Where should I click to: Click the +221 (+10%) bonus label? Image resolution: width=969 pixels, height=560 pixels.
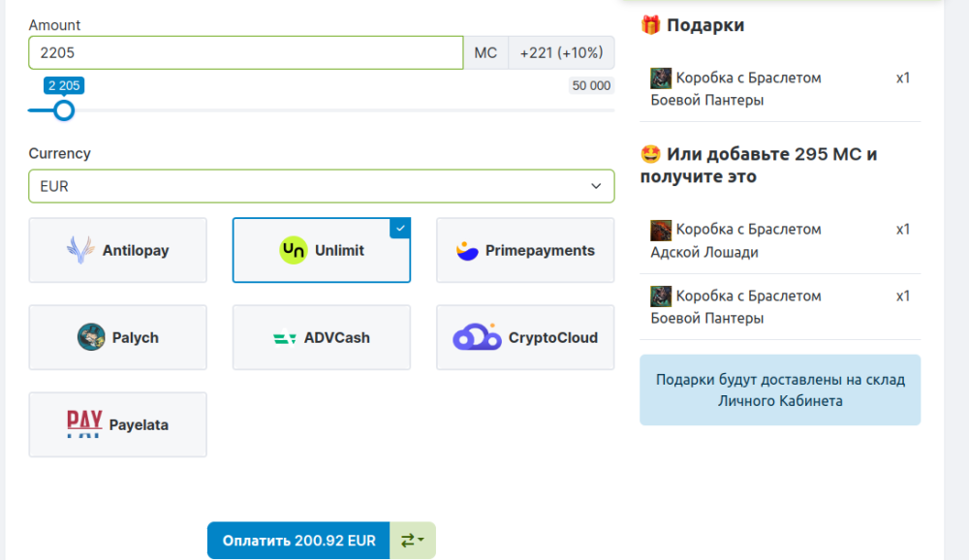(x=560, y=52)
